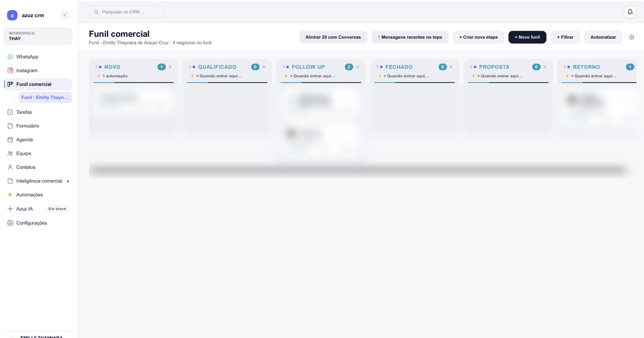This screenshot has width=644, height=338.
Task: Remove the FOLLOW UP stage with its X
Action: 357,67
